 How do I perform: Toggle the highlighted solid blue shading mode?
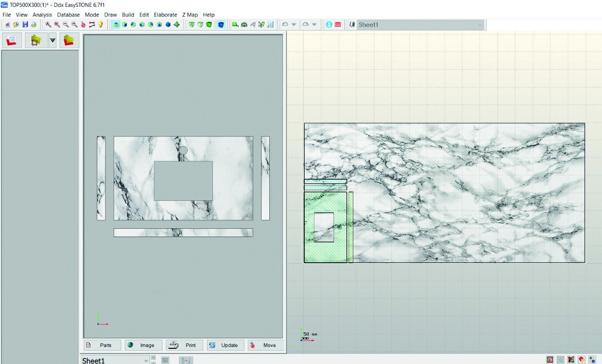click(221, 25)
